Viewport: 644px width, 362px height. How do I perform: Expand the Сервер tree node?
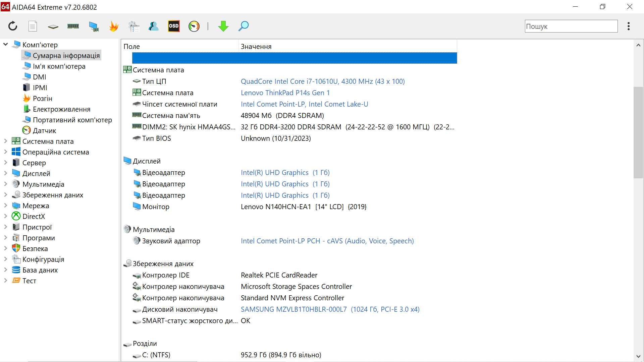[5, 163]
